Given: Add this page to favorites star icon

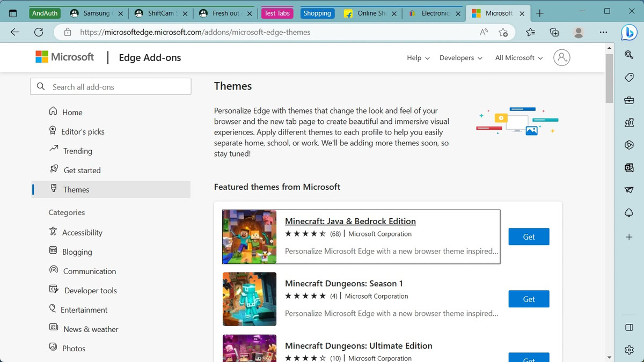Looking at the screenshot, I should 503,32.
